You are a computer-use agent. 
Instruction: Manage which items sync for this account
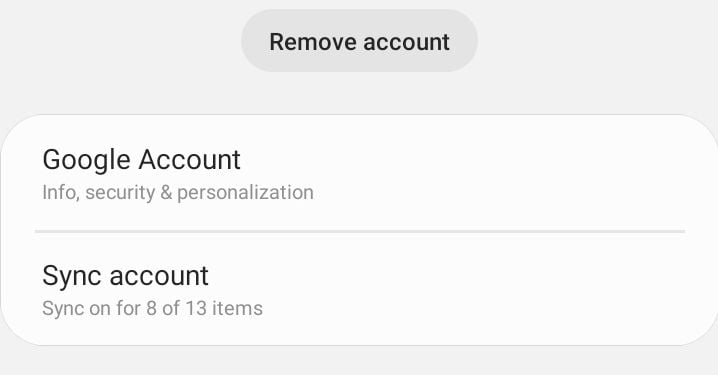[359, 289]
